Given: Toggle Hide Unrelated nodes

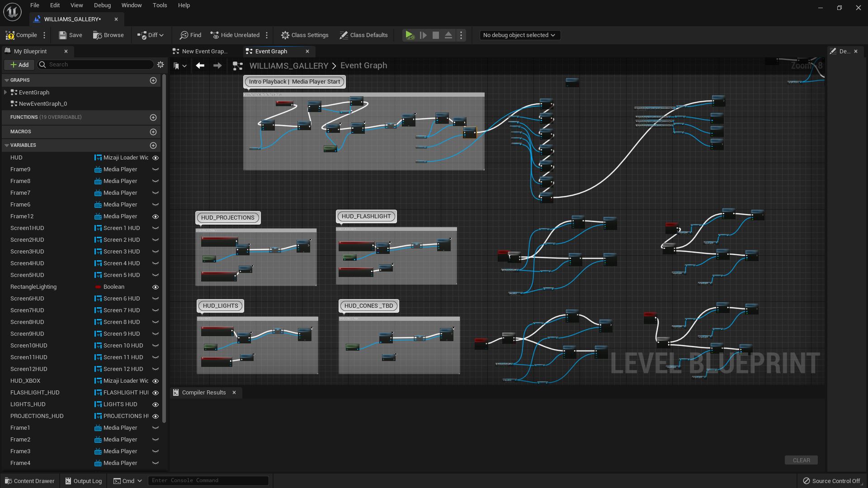Looking at the screenshot, I should coord(235,35).
